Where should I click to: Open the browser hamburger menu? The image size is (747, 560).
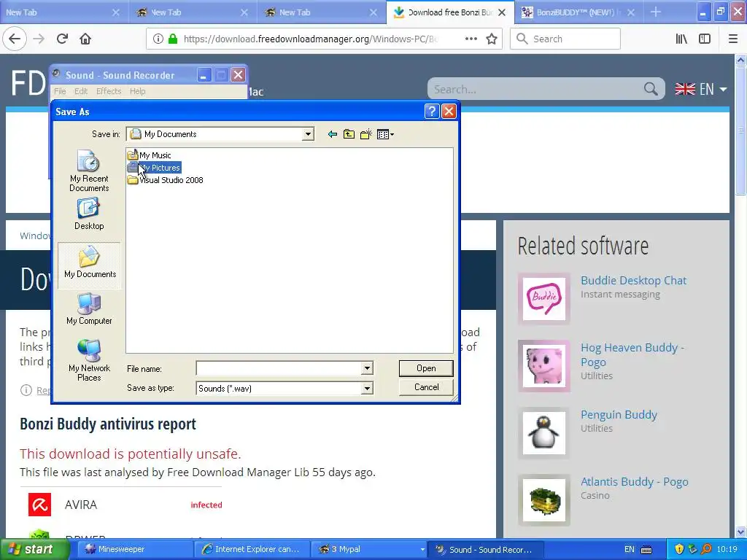[x=732, y=39]
